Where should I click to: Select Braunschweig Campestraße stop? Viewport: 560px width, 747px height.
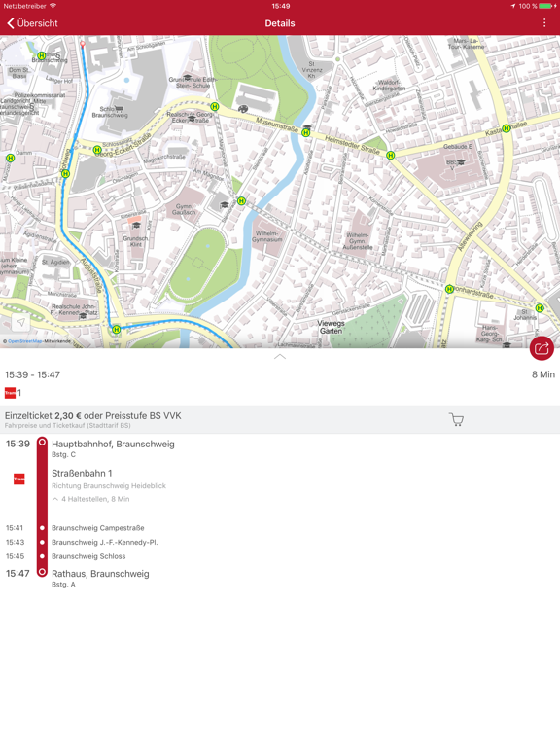[97, 528]
